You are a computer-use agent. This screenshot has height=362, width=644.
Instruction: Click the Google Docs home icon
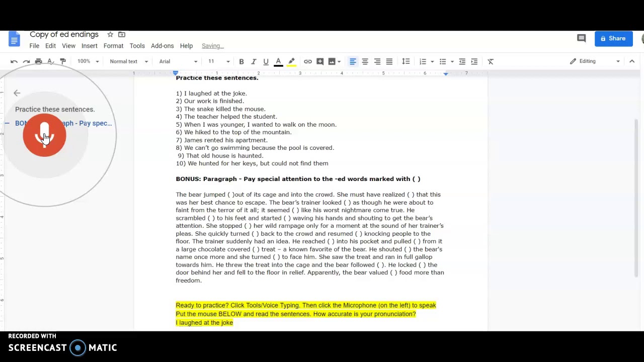(x=14, y=39)
